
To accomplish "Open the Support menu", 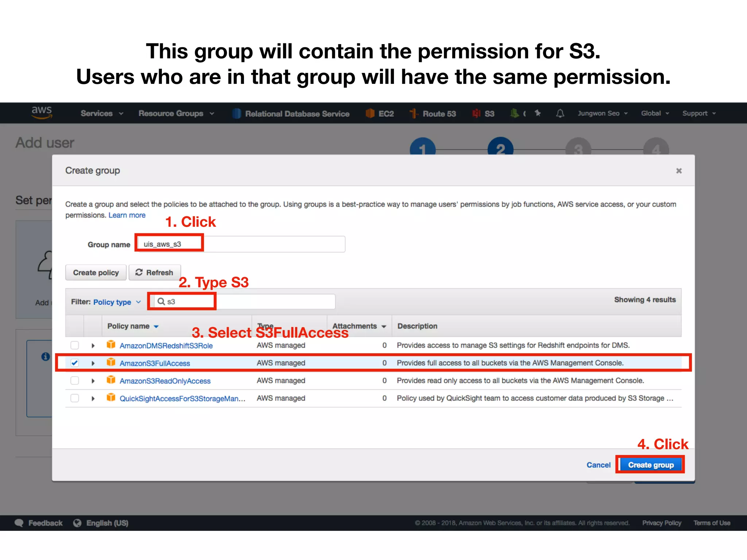I will pyautogui.click(x=699, y=113).
